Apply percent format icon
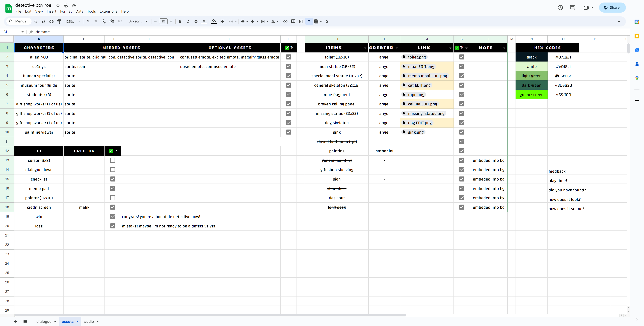644x326 pixels. pyautogui.click(x=96, y=21)
